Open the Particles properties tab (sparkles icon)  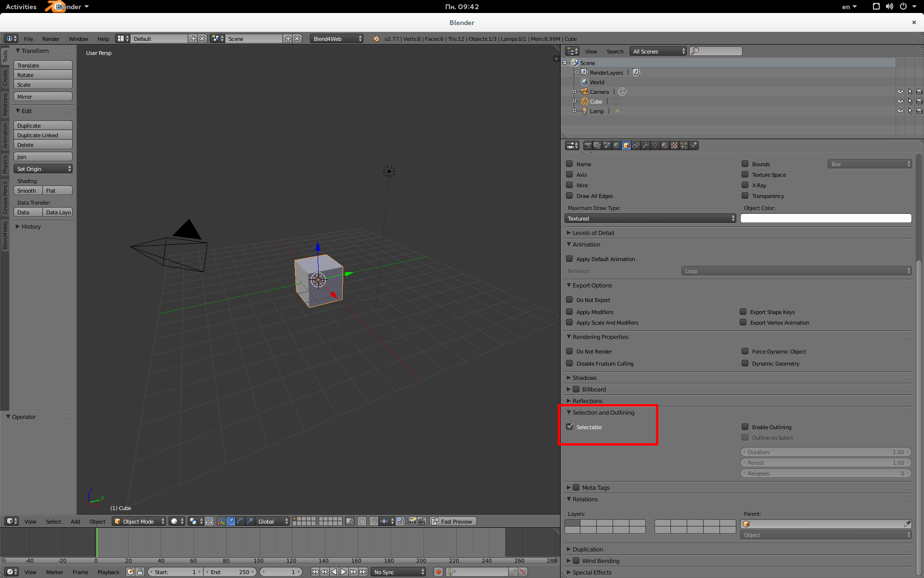684,145
